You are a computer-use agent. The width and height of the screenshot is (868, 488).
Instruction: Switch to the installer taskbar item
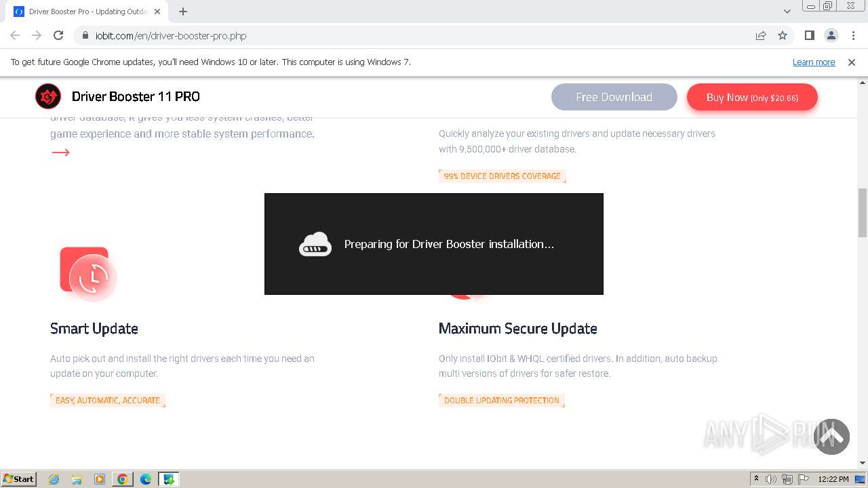click(x=169, y=479)
